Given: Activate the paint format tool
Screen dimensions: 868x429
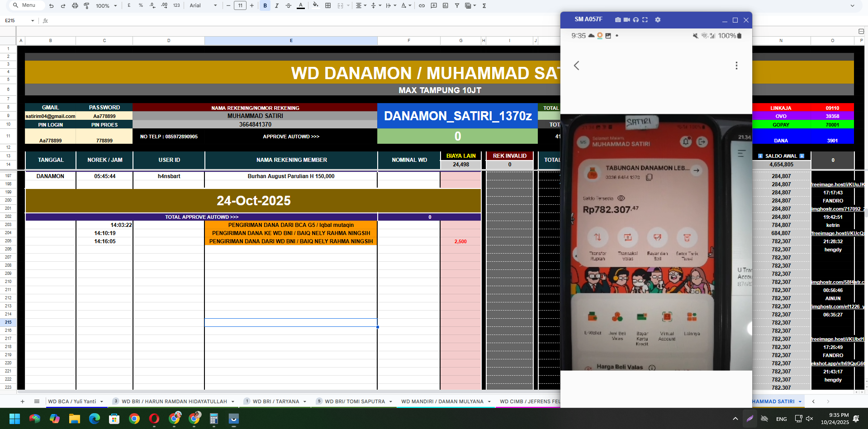Looking at the screenshot, I should (86, 5).
